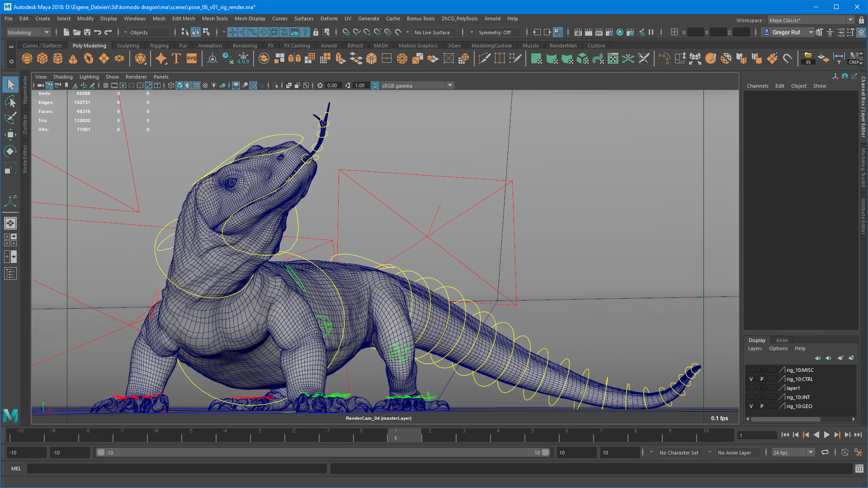Screen dimensions: 868x488
Task: Click the No Character Set button
Action: [x=679, y=452]
